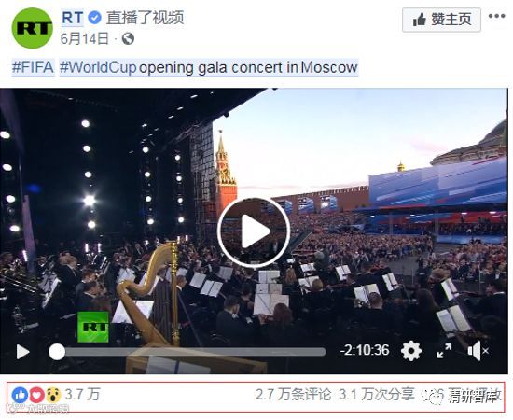Screen dimensions: 513x420
Task: Open the #FIFA hashtag
Action: coord(33,67)
